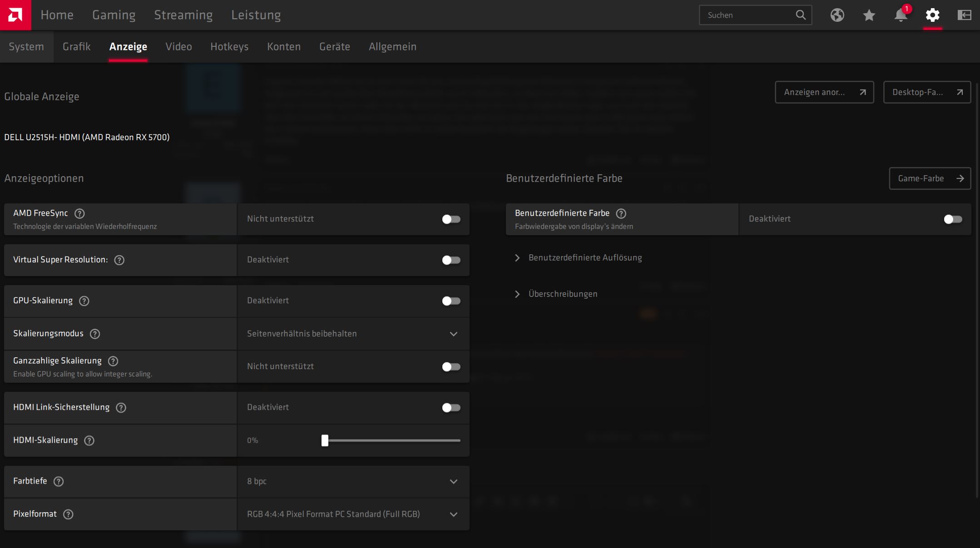Screen dimensions: 980x548
Task: Open the Gaming menu
Action: coord(114,15)
